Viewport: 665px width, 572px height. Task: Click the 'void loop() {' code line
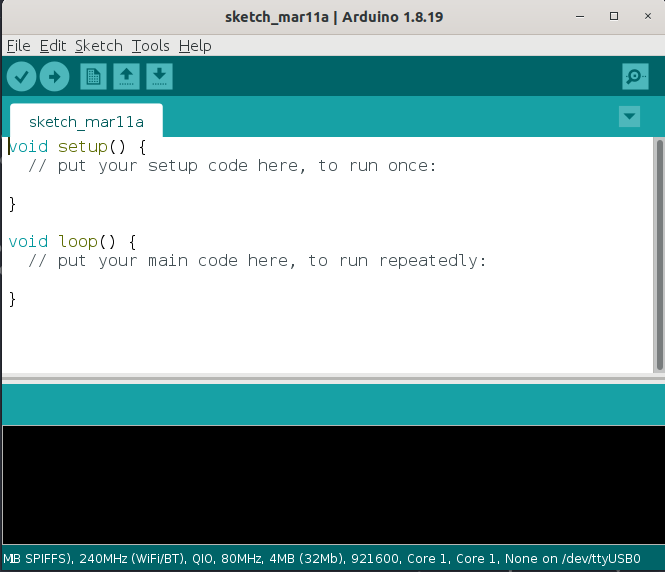coord(72,242)
